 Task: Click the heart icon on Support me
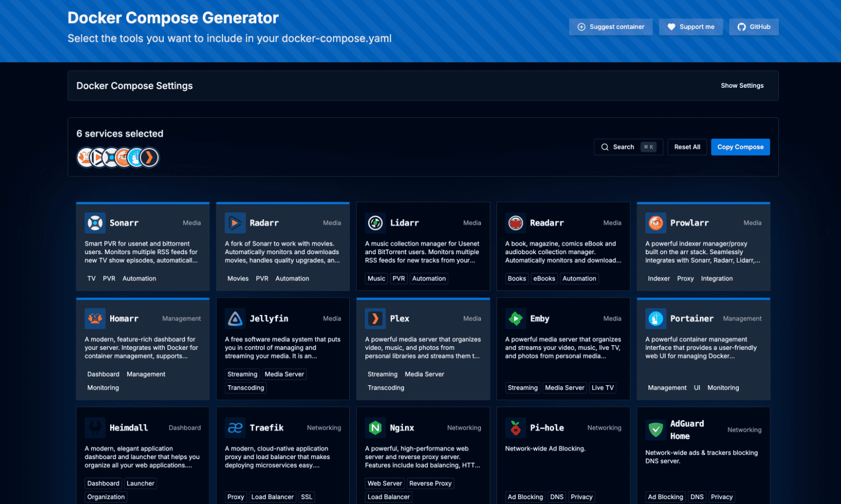(671, 27)
